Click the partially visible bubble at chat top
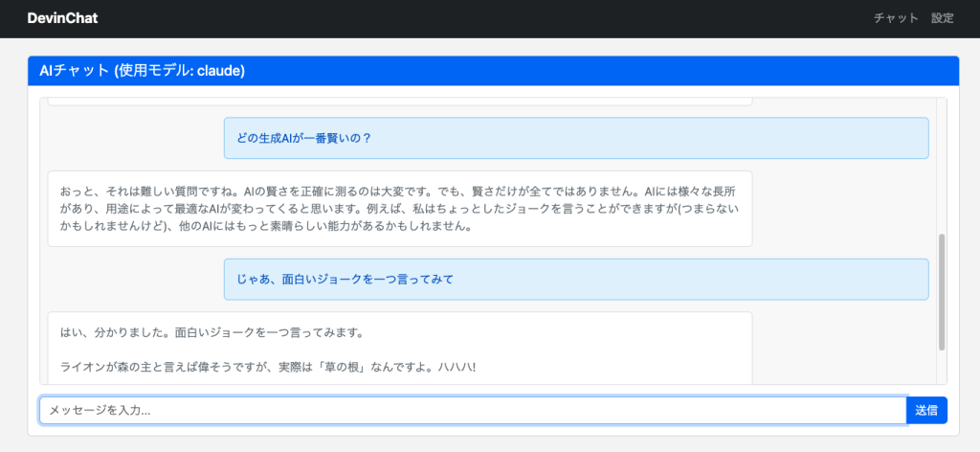This screenshot has width=980, height=452. click(399, 101)
